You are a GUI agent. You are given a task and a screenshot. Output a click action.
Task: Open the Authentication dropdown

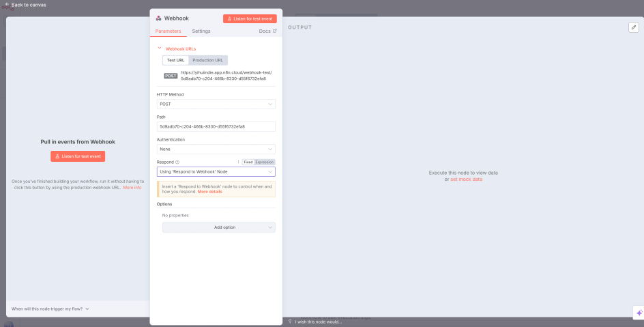pyautogui.click(x=216, y=149)
